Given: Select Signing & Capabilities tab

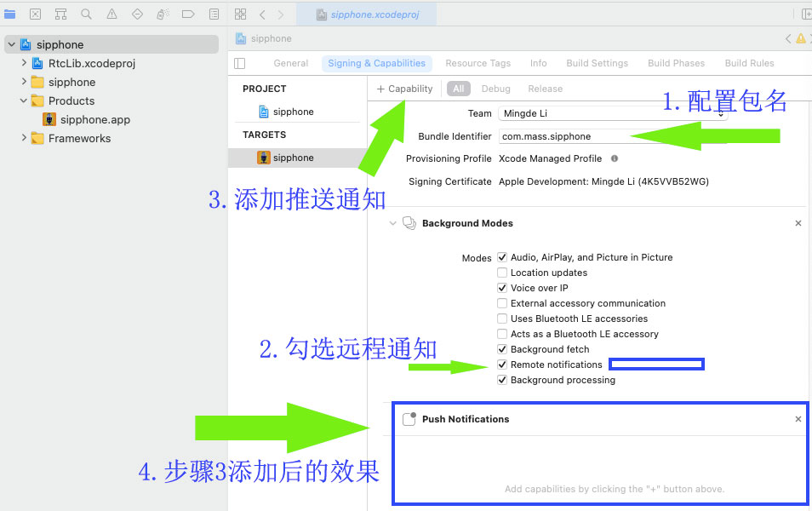Looking at the screenshot, I should 376,63.
